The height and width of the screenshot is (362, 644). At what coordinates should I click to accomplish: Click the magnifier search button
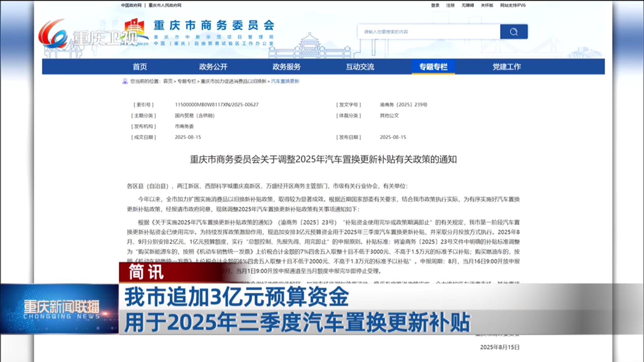point(514,32)
